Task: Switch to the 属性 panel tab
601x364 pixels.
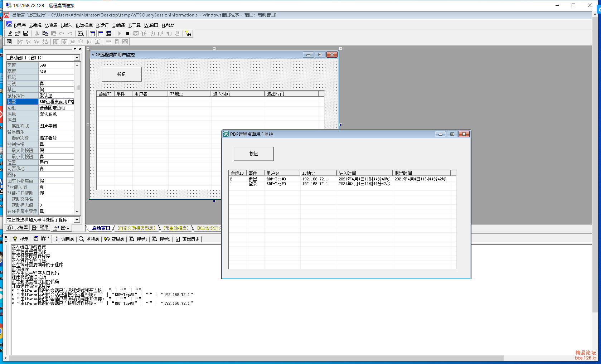Action: (x=61, y=228)
